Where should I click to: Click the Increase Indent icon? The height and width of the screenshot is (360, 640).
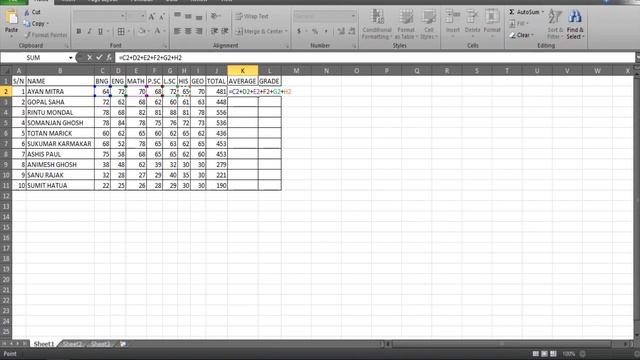tap(224, 31)
